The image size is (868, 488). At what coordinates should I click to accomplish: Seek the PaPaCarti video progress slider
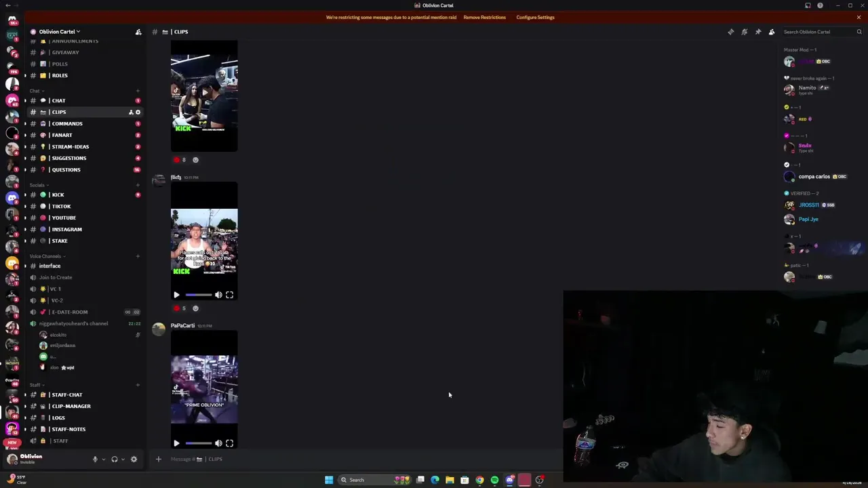(198, 443)
